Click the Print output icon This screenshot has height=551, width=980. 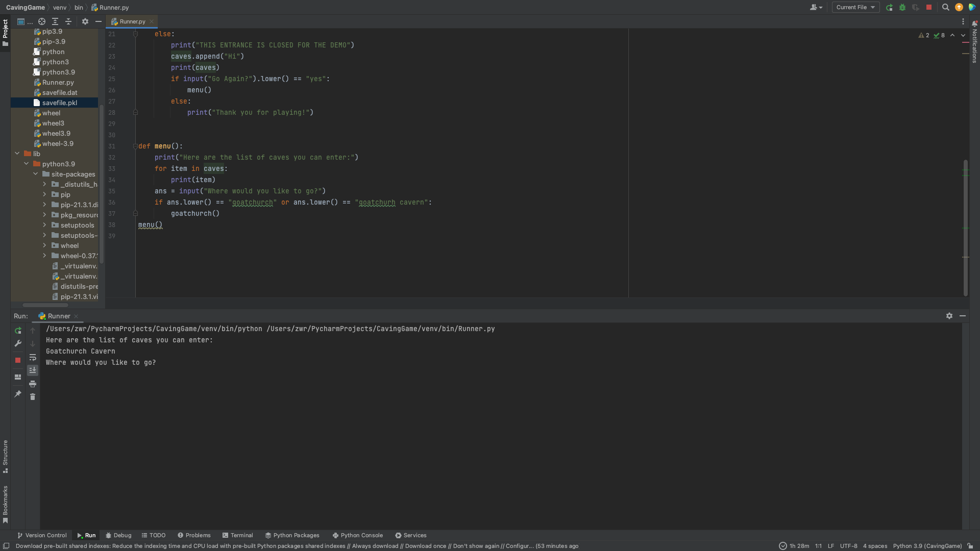click(x=33, y=384)
